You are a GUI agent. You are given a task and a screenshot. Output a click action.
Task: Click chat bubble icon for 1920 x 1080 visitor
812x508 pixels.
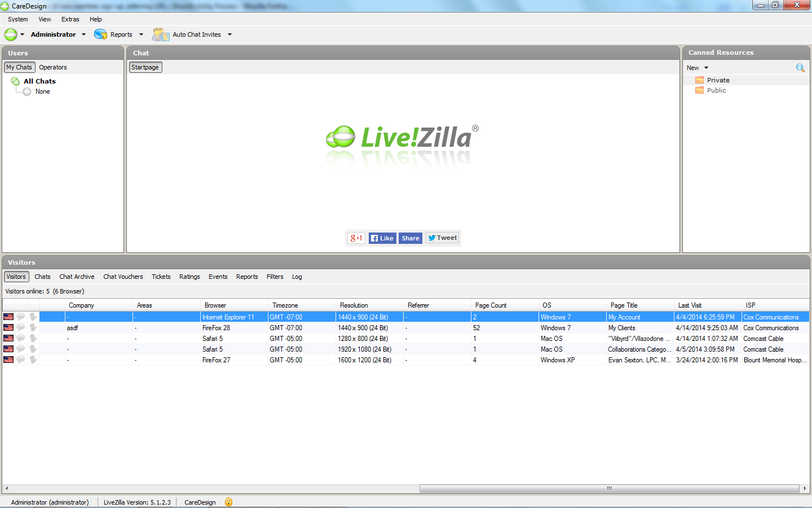[21, 349]
